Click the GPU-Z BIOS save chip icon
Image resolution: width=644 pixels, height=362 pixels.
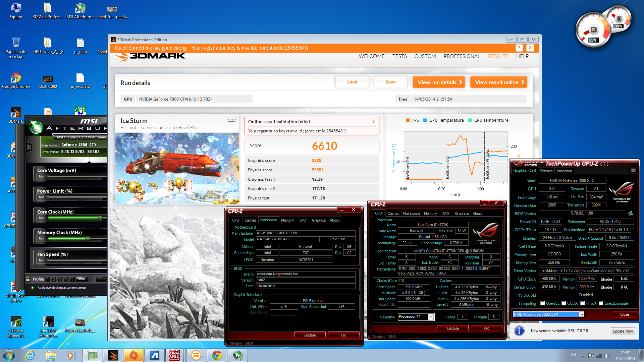[630, 213]
